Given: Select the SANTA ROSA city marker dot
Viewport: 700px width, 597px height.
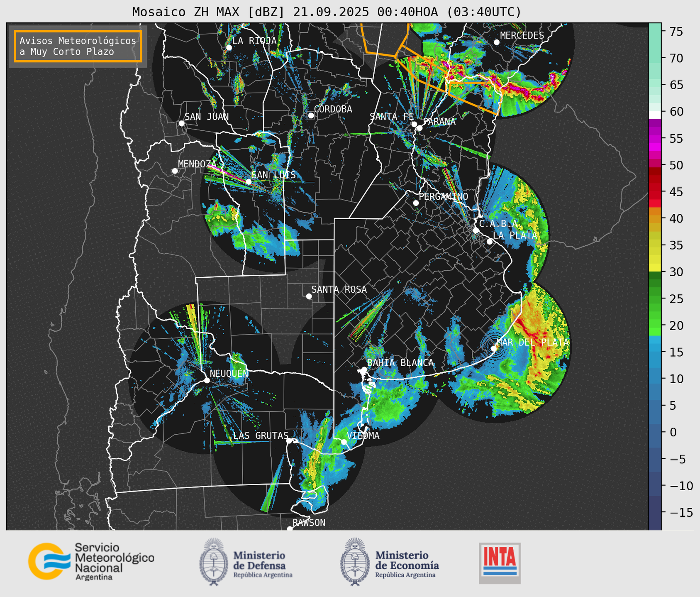Looking at the screenshot, I should coord(309,296).
